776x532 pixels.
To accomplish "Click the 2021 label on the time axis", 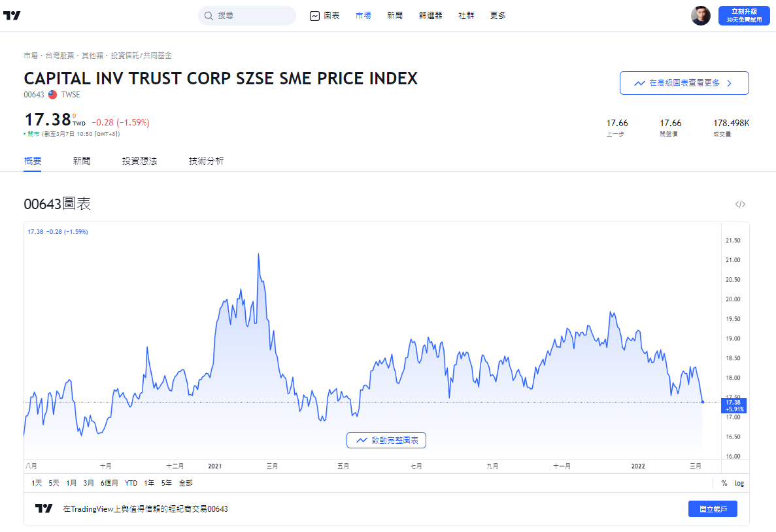I will pos(215,466).
